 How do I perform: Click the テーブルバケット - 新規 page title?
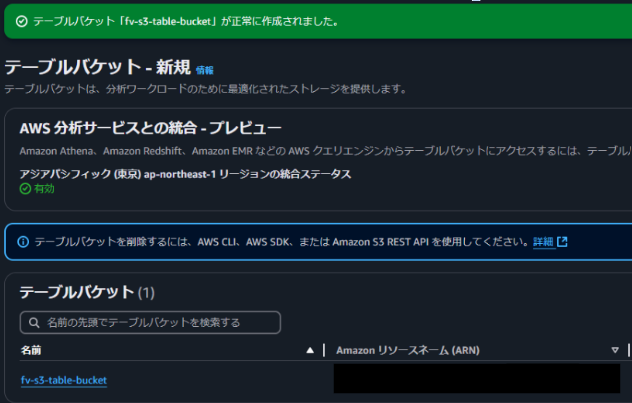click(98, 67)
